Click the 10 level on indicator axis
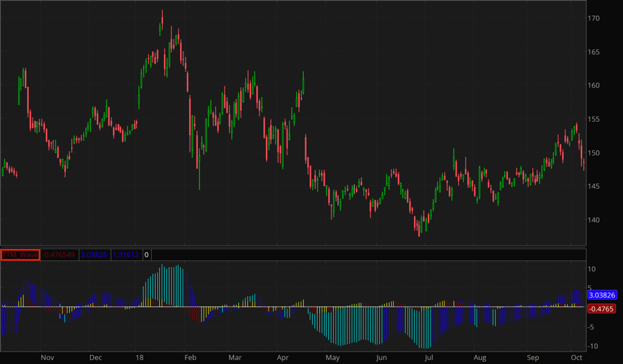 coord(592,269)
